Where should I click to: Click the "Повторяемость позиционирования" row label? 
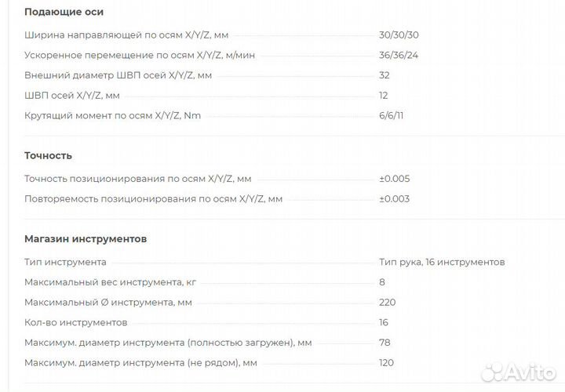(153, 198)
